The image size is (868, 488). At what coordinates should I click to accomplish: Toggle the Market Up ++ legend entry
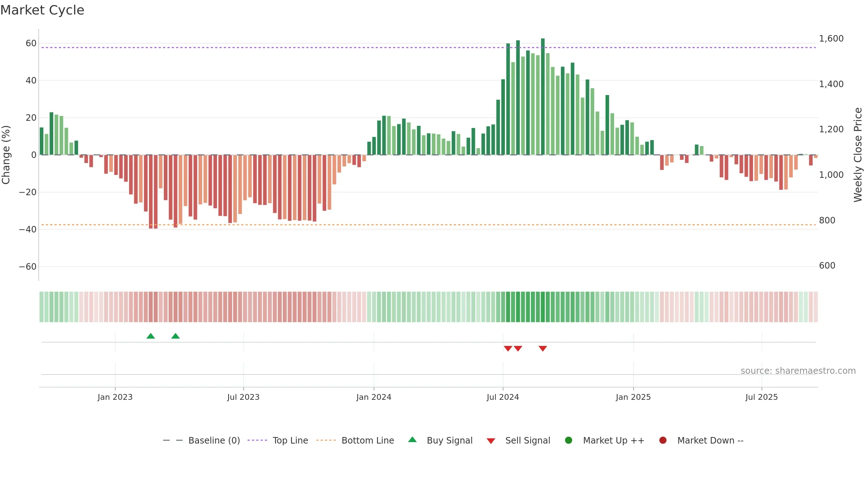coord(604,440)
